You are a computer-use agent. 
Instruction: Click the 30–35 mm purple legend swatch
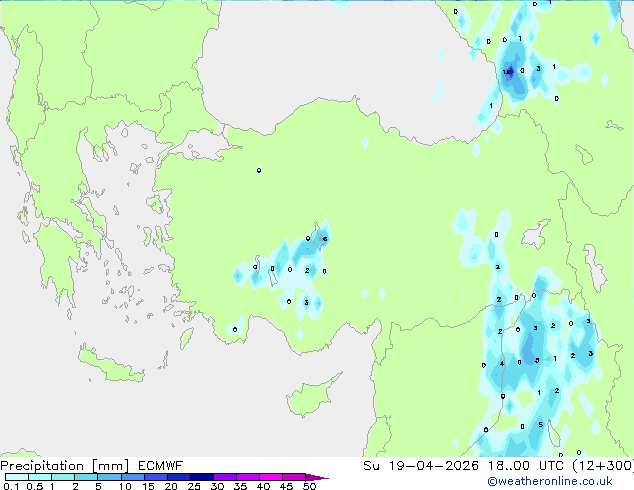click(224, 477)
